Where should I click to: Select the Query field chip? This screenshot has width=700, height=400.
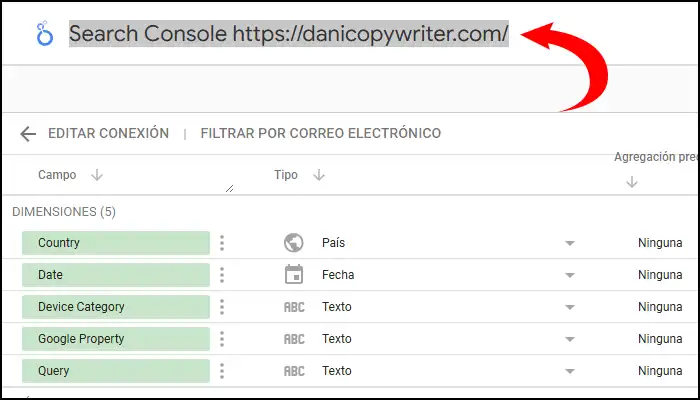(x=116, y=371)
